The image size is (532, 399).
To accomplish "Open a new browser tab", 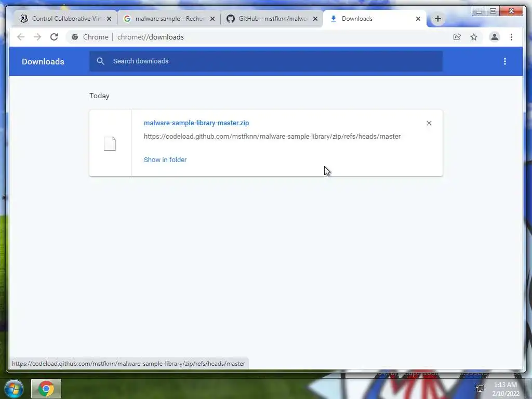I will click(437, 19).
